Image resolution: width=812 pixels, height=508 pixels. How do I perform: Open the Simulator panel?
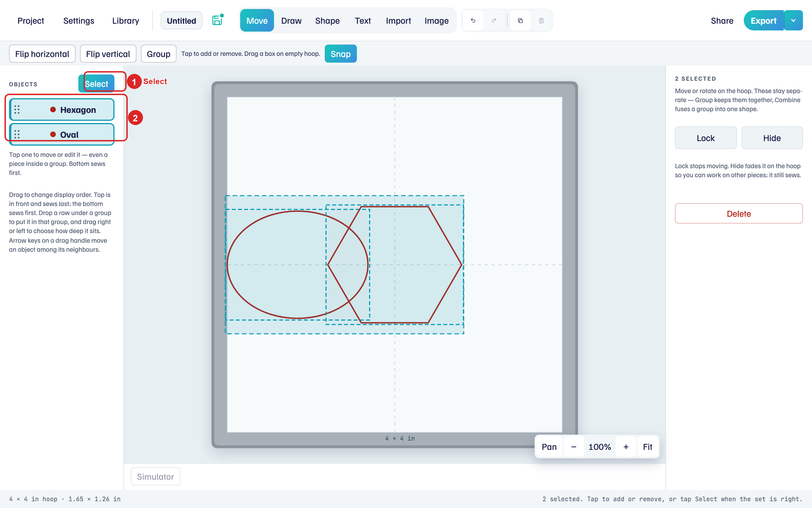point(155,476)
